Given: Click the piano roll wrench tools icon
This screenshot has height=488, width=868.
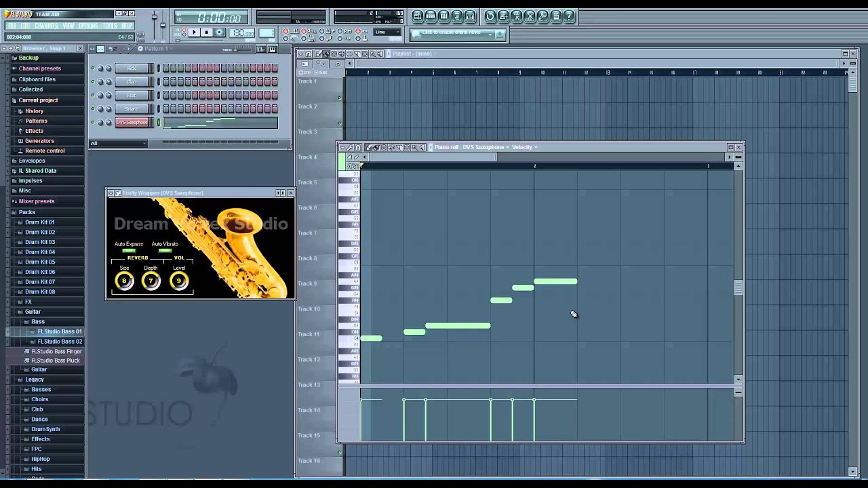Looking at the screenshot, I should (351, 147).
